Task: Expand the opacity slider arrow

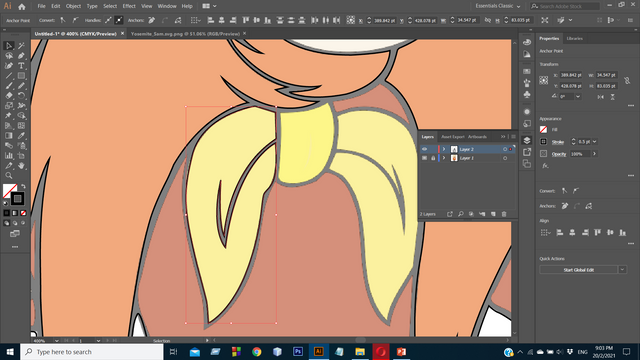Action: [x=595, y=154]
